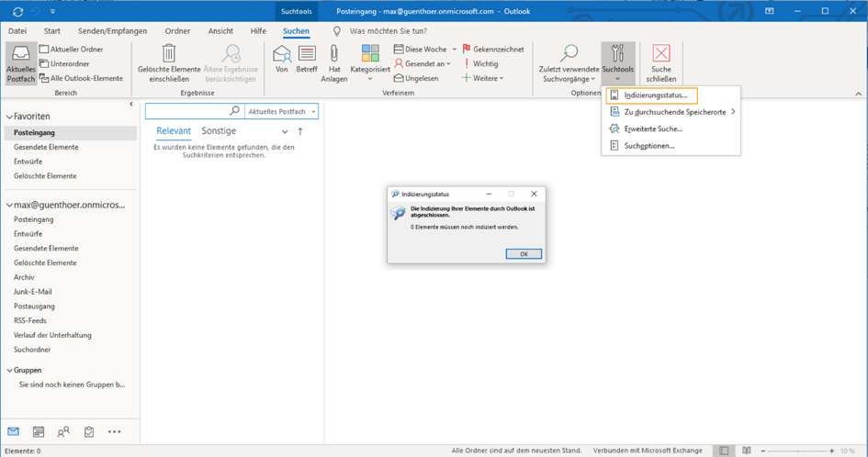Click zoom in plus button
Screen dimensions: 868x457
(x=831, y=451)
